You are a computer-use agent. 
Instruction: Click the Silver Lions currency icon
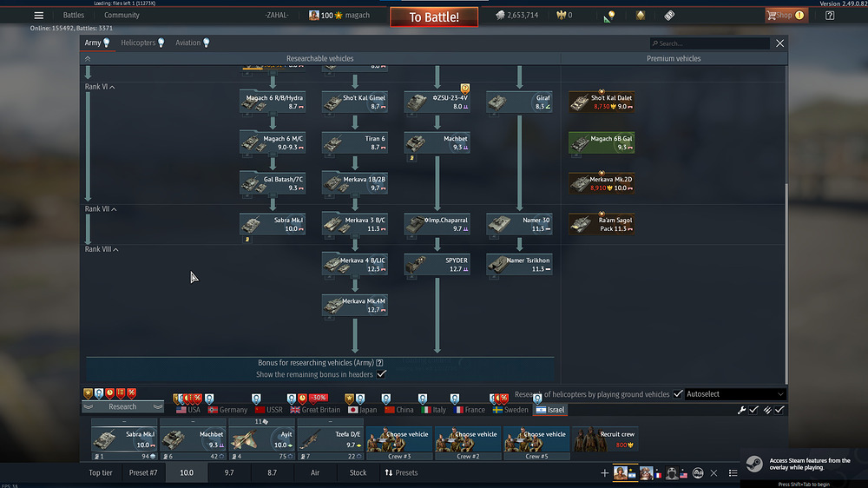(x=501, y=16)
